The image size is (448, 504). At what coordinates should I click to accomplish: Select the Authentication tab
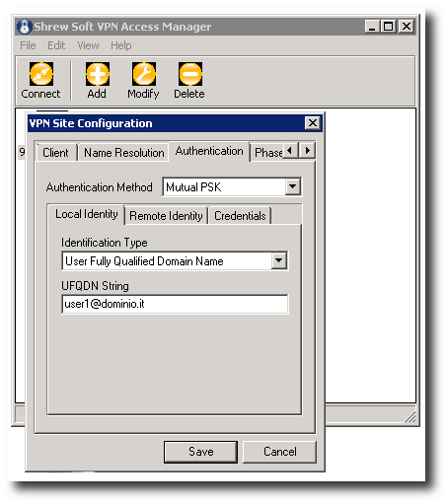(x=209, y=151)
